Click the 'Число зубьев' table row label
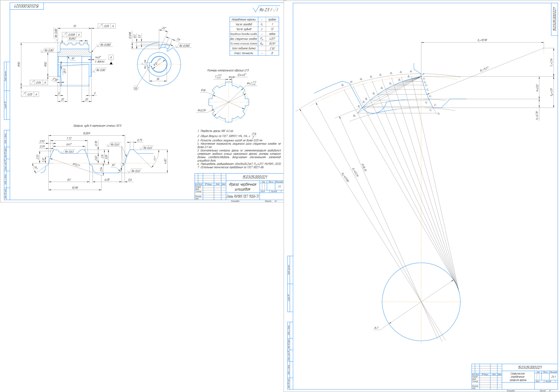The height and width of the screenshot is (392, 560). point(244,29)
